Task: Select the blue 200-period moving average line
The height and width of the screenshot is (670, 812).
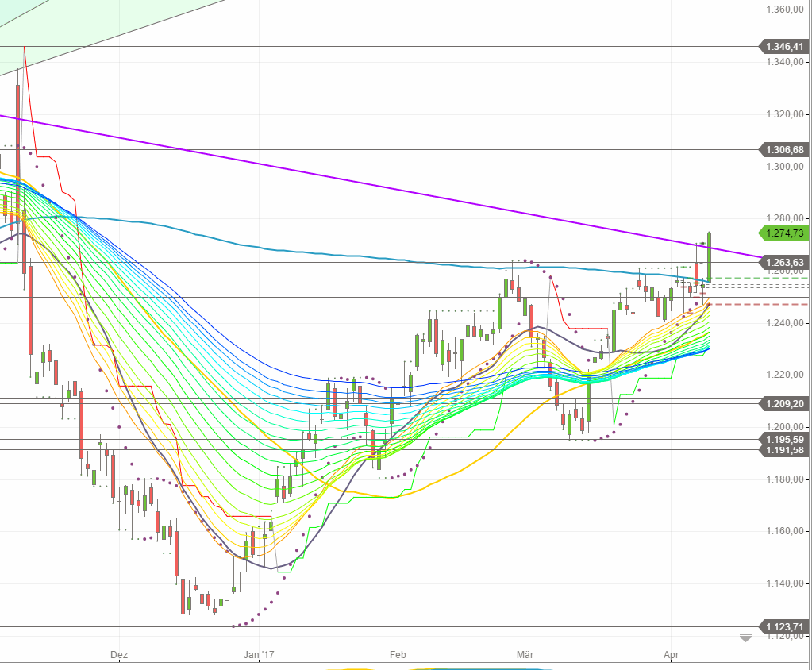Action: point(357,256)
